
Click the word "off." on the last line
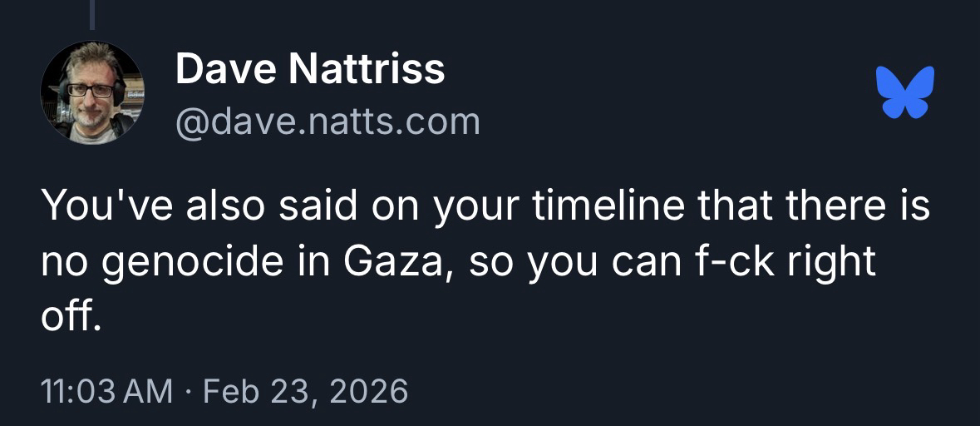click(71, 319)
